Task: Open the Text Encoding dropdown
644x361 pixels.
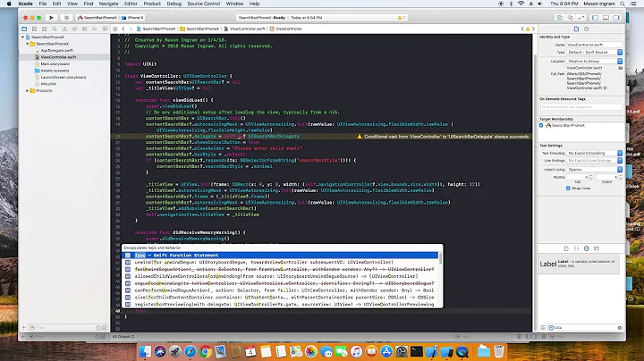Action: click(x=594, y=153)
